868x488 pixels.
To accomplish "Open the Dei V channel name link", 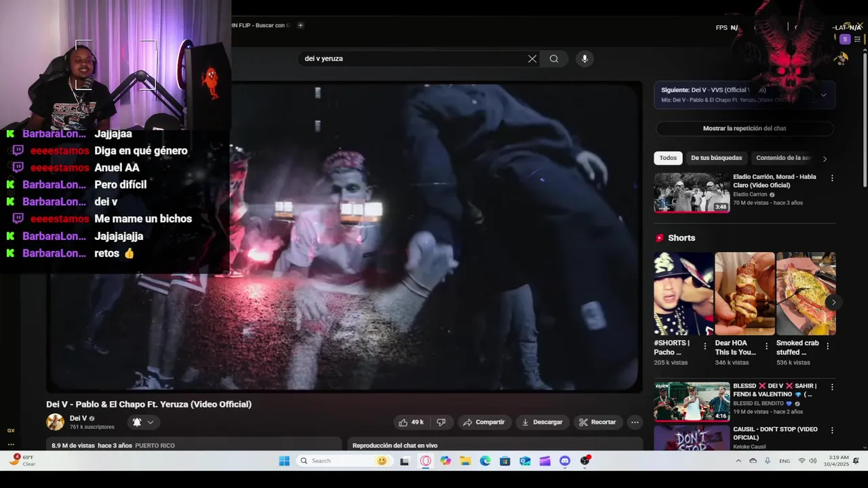I will tap(79, 418).
